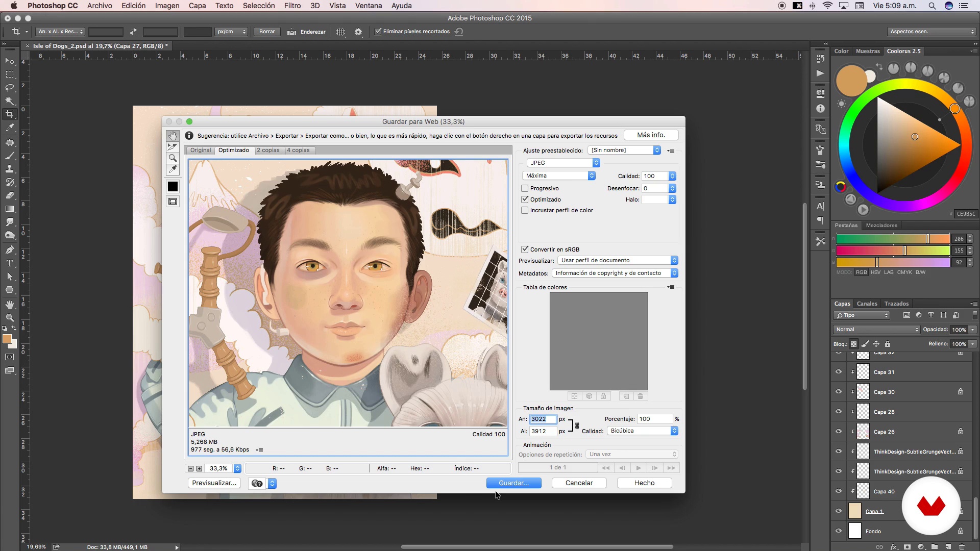Viewport: 980px width, 551px height.
Task: Adjust the top green-orange Coolorus slider
Action: pos(893,239)
